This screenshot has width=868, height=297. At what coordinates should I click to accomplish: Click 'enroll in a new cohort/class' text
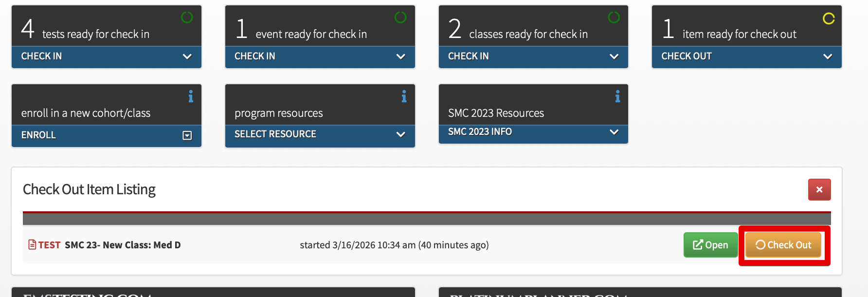tap(86, 113)
